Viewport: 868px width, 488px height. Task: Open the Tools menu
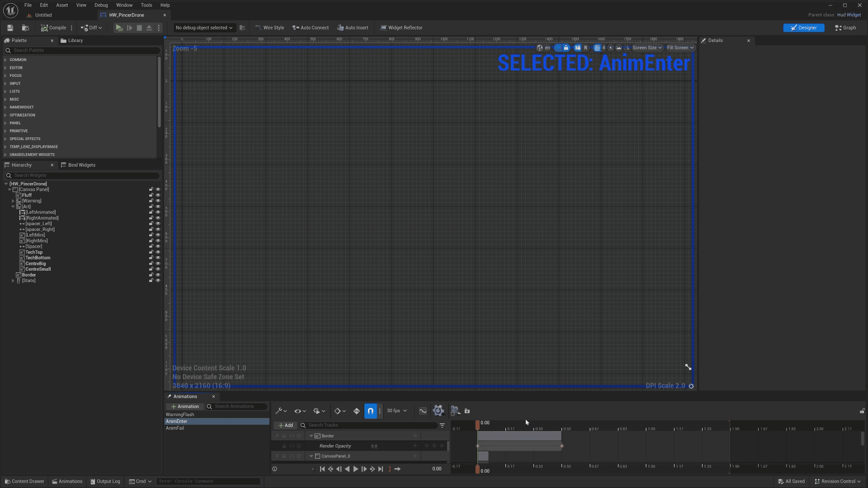click(x=146, y=5)
